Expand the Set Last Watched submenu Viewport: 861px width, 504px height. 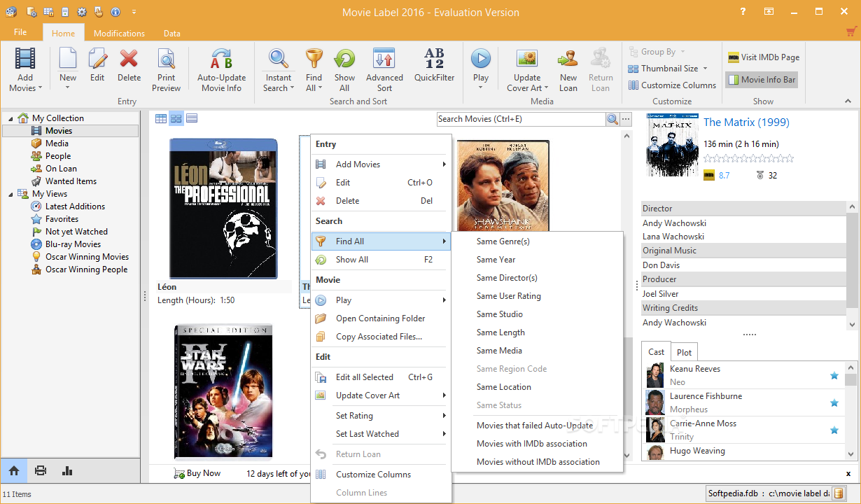[x=444, y=434]
